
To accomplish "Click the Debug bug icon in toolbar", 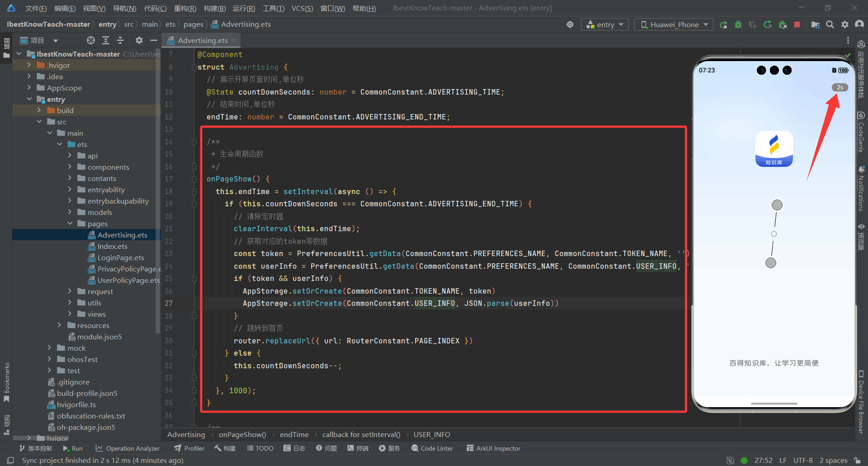I will click(x=738, y=24).
